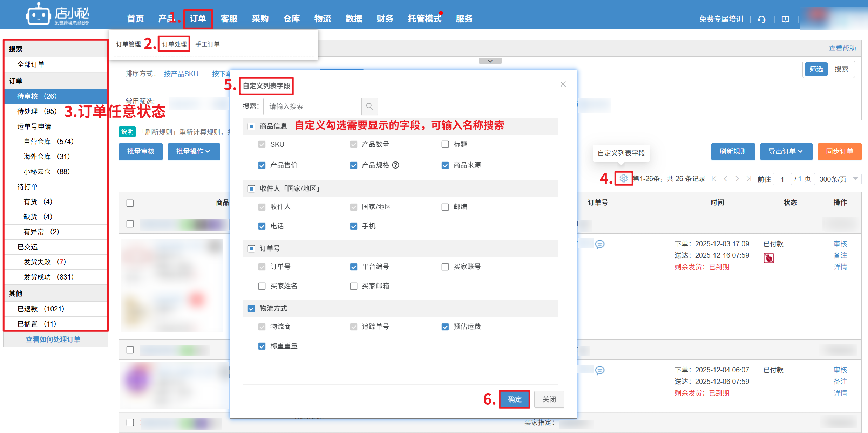Click the magnifier search icon in dialog
Screen dimensions: 868x433
tap(369, 106)
